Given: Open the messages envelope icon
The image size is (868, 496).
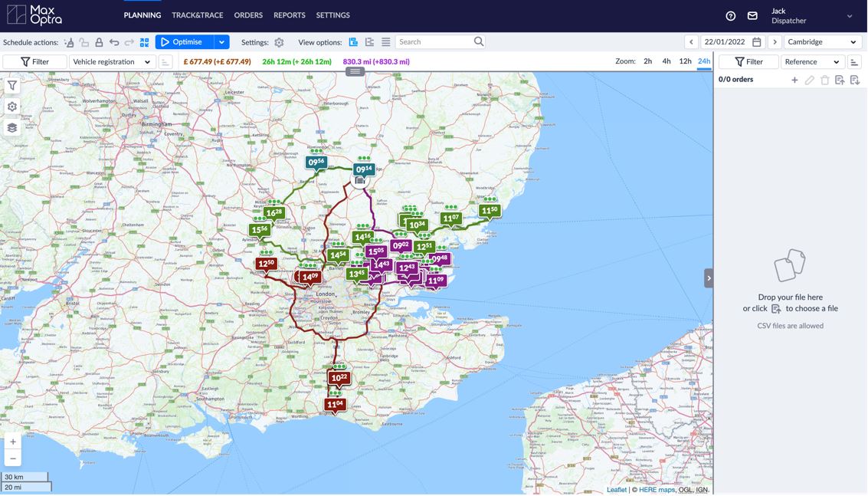Looking at the screenshot, I should 752,16.
